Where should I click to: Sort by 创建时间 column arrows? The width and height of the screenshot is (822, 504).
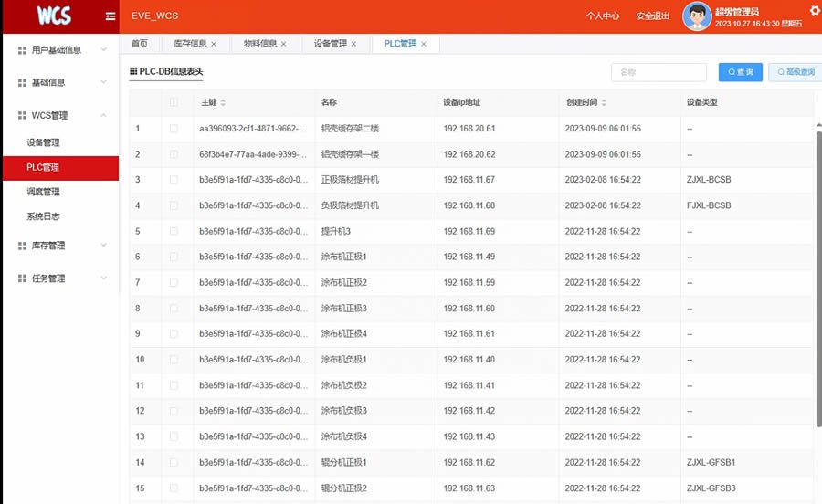(x=604, y=102)
